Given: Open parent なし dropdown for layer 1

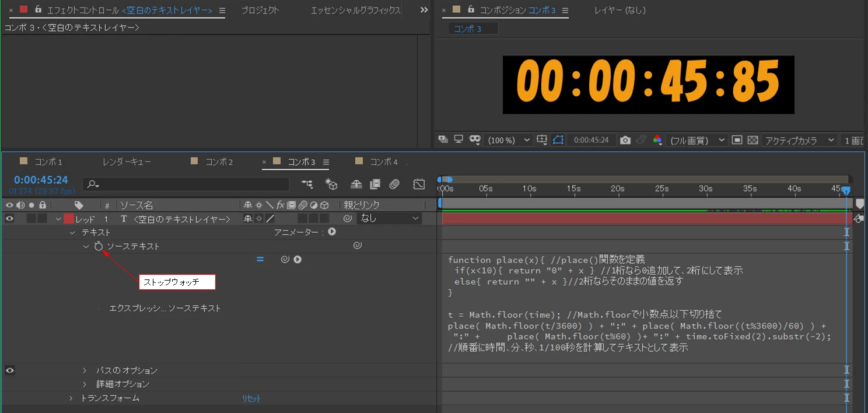Looking at the screenshot, I should point(389,219).
